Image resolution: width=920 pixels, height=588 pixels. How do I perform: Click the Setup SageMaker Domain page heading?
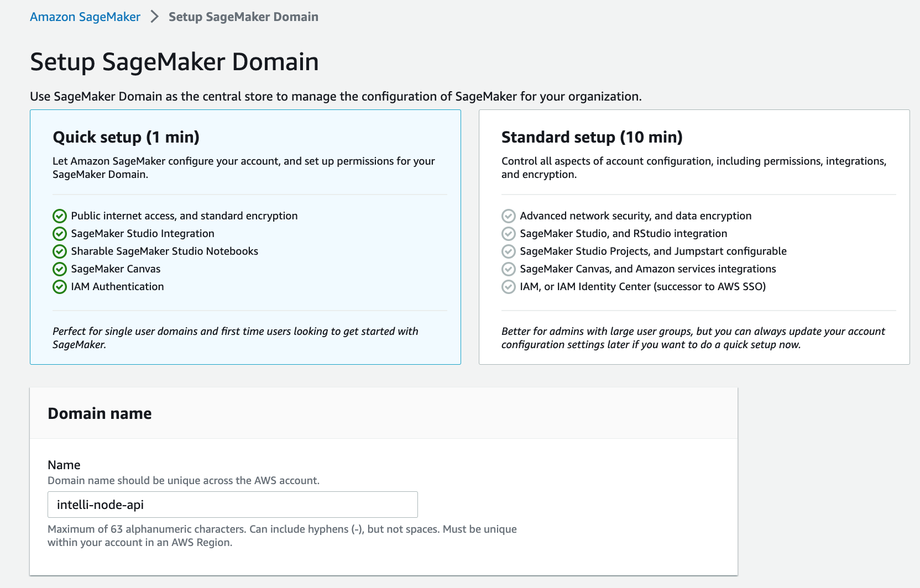point(174,61)
